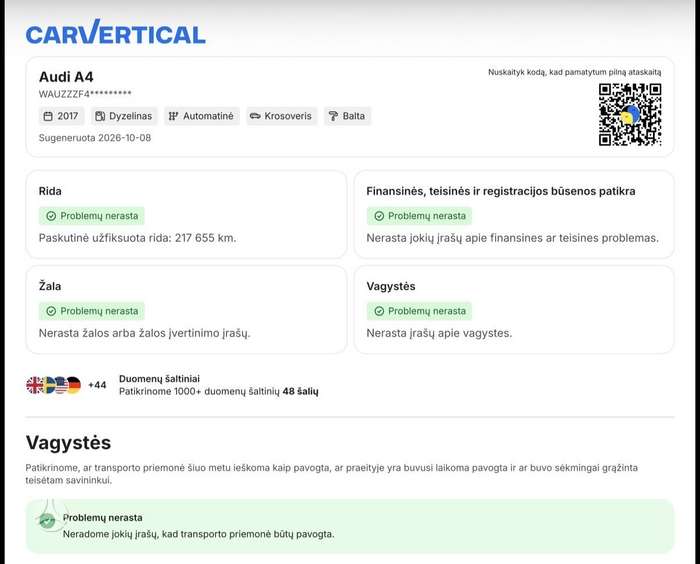700x564 pixels.
Task: Click the gearbox icon beside Automatinė
Action: [173, 116]
